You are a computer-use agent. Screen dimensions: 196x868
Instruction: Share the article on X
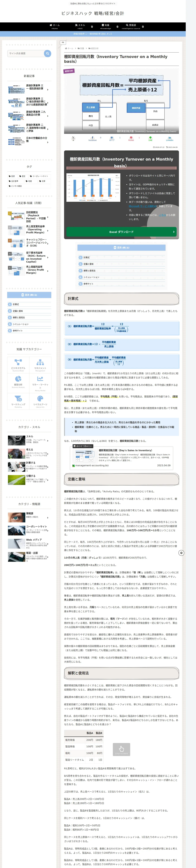tap(73, 138)
